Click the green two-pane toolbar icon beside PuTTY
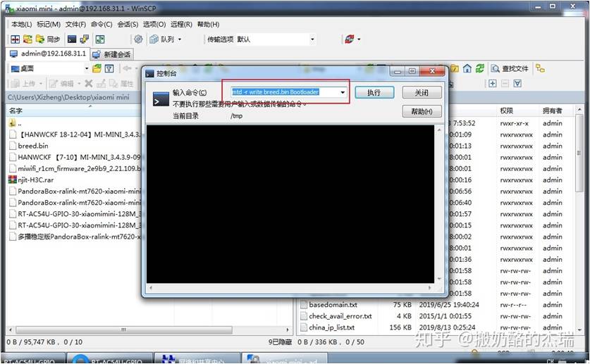Screen dimensions: 590x364 point(100,39)
